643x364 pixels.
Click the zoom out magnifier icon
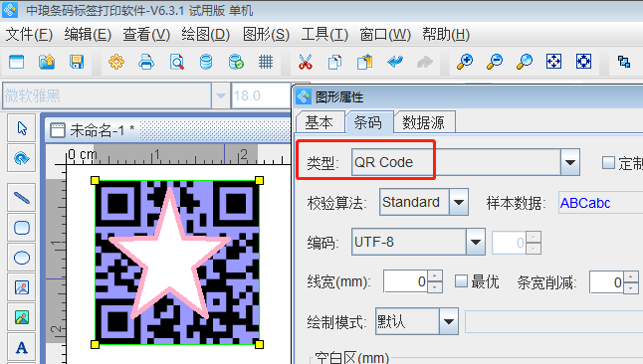coord(495,63)
